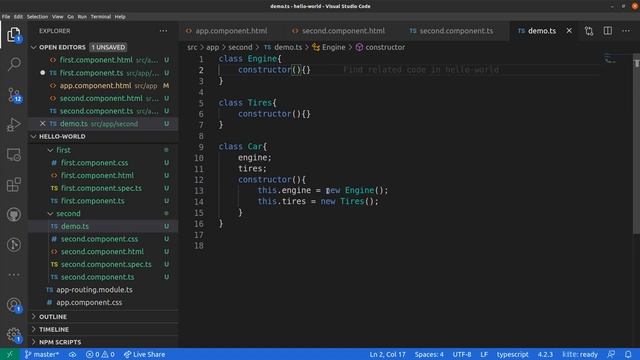This screenshot has width=640, height=360.
Task: Open changes compare icon in editor toolbar
Action: click(589, 31)
